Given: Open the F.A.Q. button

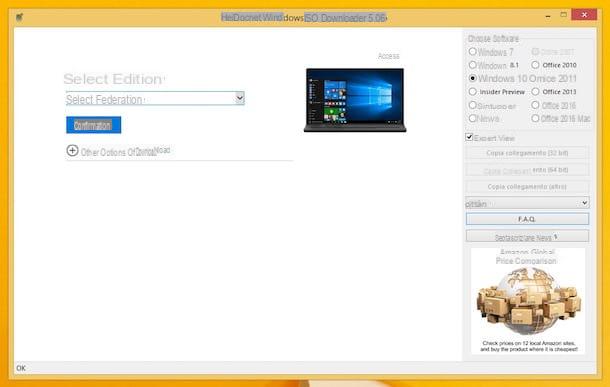Looking at the screenshot, I should pyautogui.click(x=527, y=219).
